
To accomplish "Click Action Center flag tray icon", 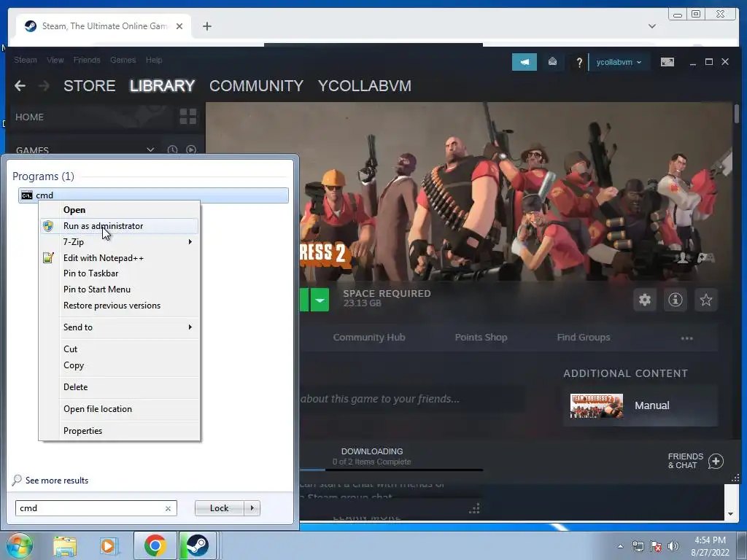I will coord(656,546).
